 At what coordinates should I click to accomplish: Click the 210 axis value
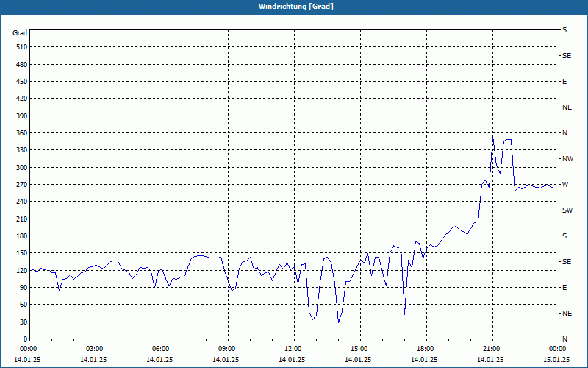[22, 219]
